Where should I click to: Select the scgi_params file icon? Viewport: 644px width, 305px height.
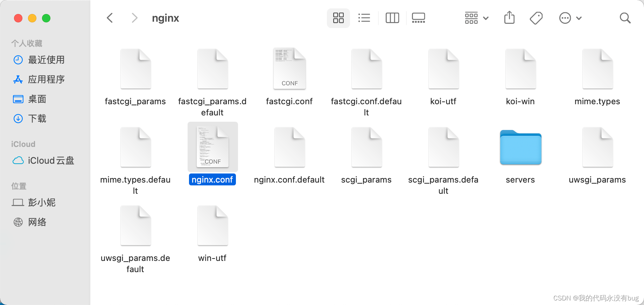[x=367, y=147]
